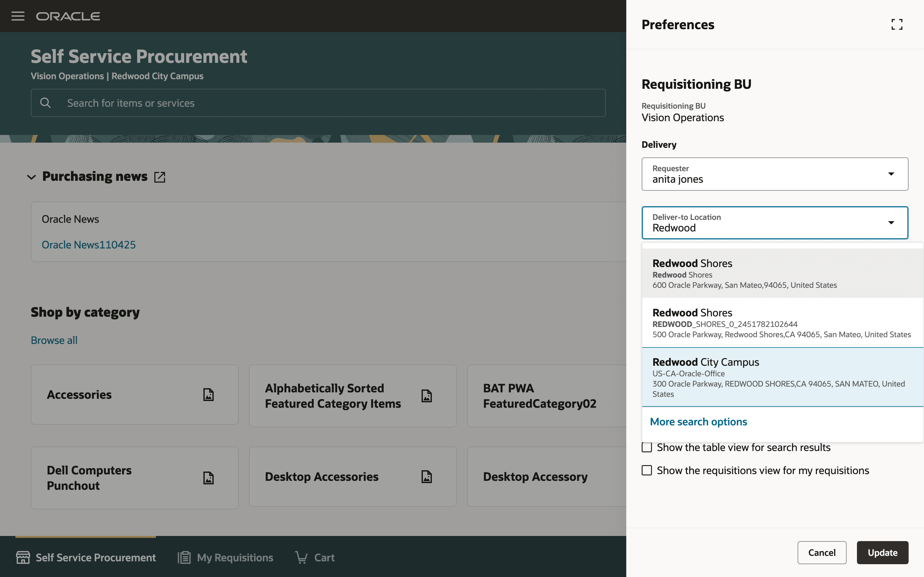This screenshot has height=577, width=924.
Task: Cancel the preferences changes
Action: [x=822, y=552]
